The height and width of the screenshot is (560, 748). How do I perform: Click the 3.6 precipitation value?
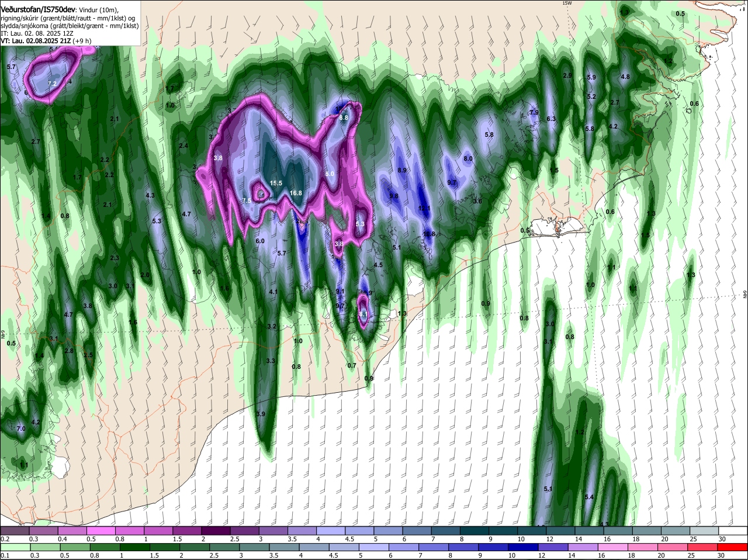[x=477, y=201]
